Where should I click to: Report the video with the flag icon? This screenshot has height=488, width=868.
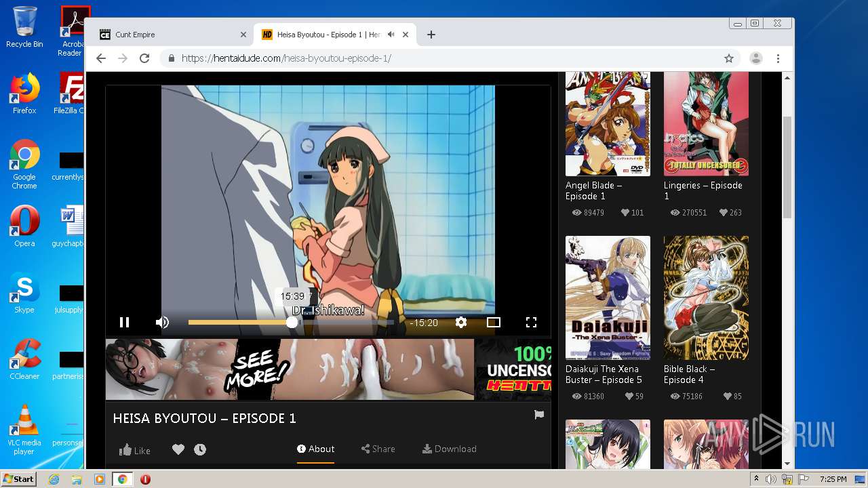[539, 415]
